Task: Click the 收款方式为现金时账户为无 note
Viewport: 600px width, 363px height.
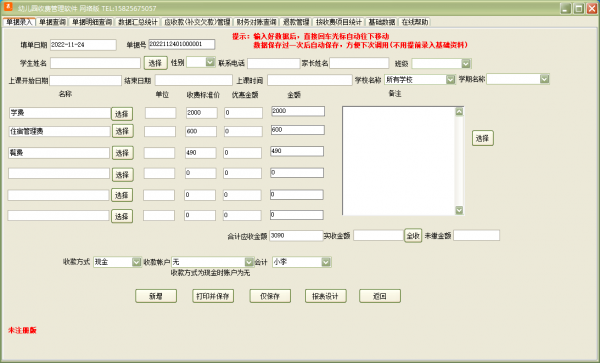Action: coord(210,273)
